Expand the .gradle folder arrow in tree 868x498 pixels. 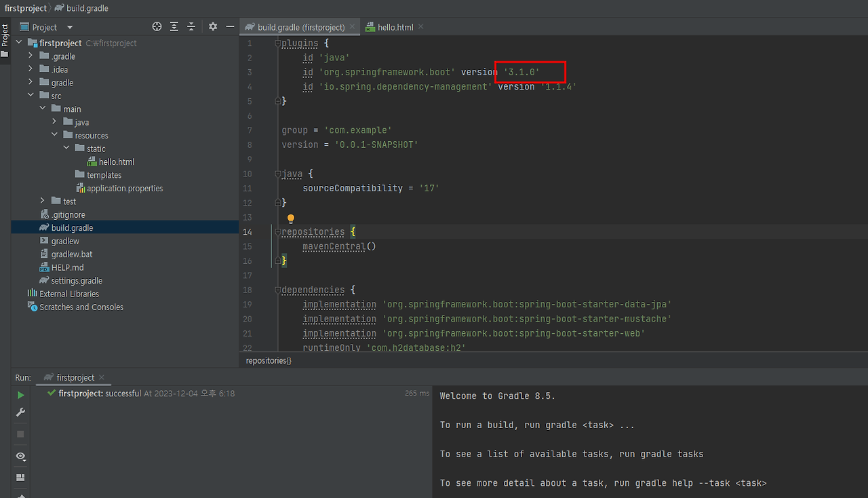31,56
